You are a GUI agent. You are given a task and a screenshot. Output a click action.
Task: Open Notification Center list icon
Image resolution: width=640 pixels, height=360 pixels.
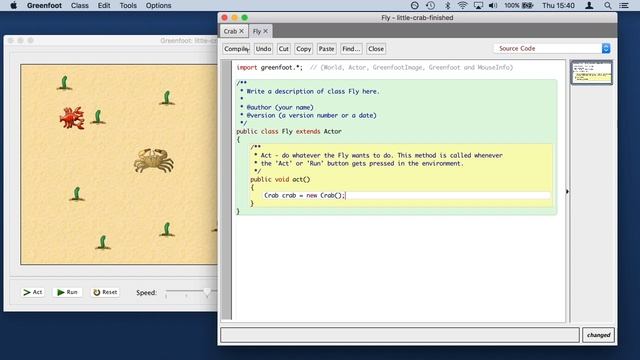tap(624, 5)
